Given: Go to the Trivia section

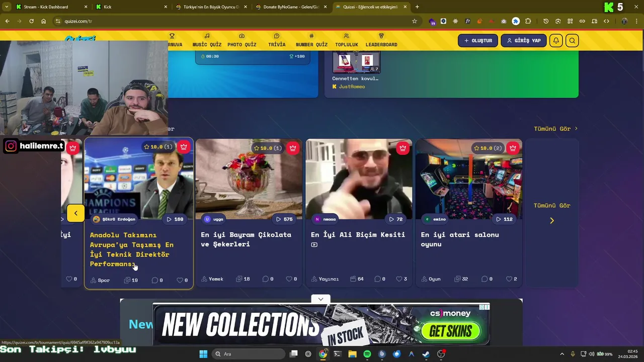Looking at the screenshot, I should [277, 40].
